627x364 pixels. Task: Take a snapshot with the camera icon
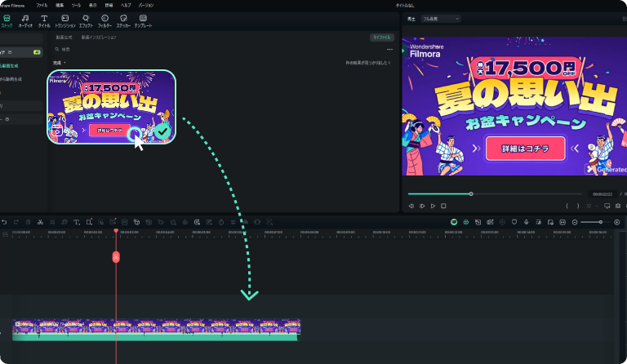click(x=618, y=206)
